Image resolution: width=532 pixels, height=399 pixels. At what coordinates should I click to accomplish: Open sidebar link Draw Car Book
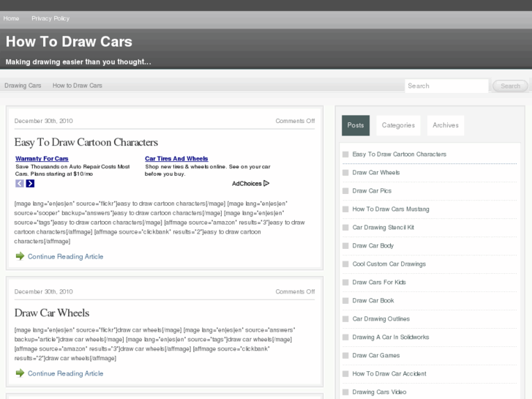373,300
